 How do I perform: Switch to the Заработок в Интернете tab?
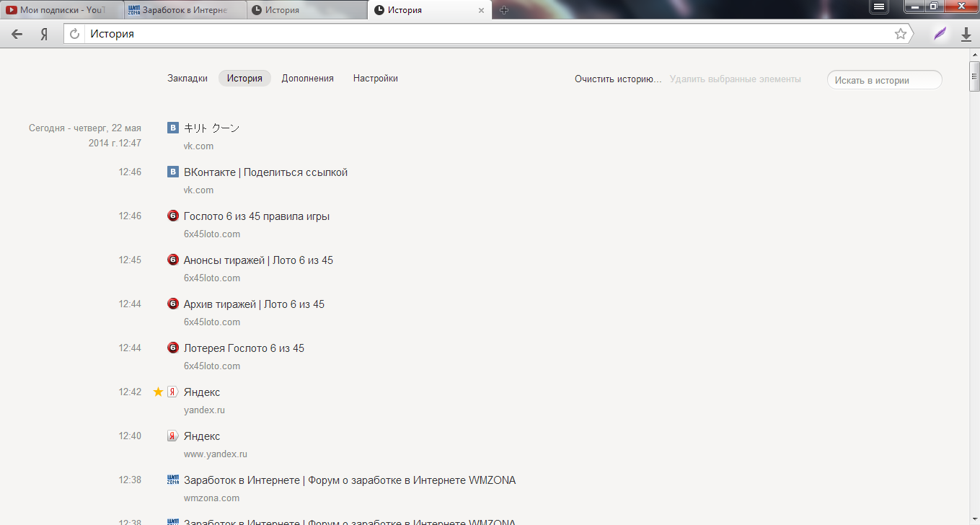185,10
